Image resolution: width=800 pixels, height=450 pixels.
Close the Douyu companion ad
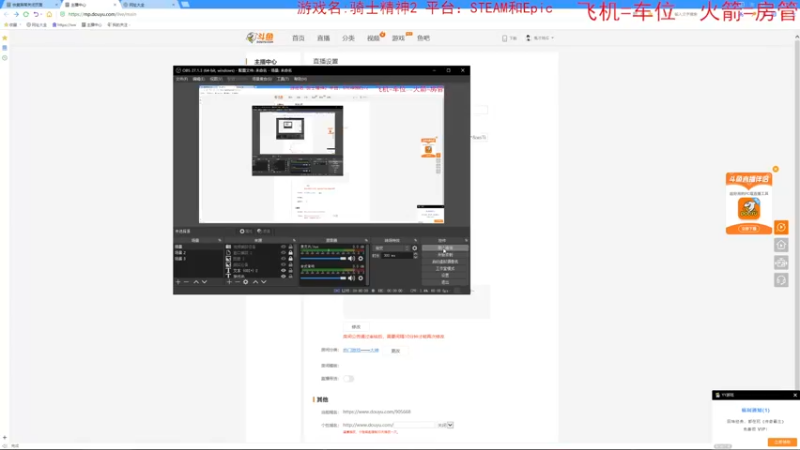pos(776,169)
